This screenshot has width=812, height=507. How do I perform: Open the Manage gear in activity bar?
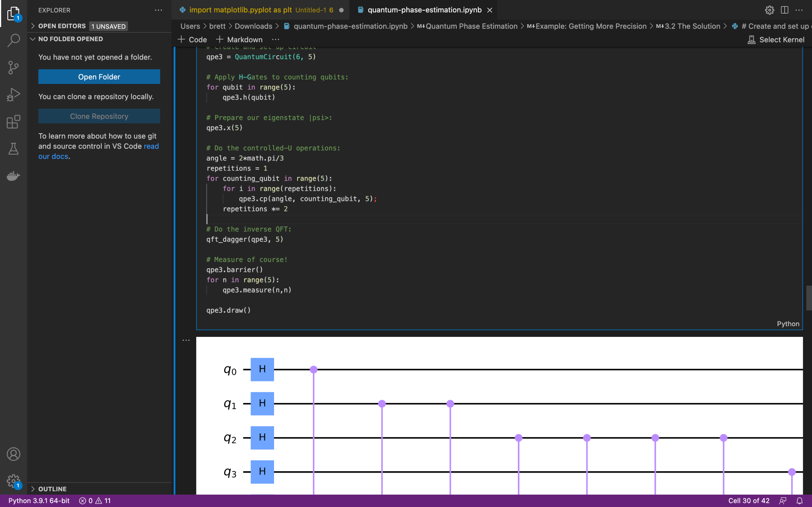tap(13, 481)
